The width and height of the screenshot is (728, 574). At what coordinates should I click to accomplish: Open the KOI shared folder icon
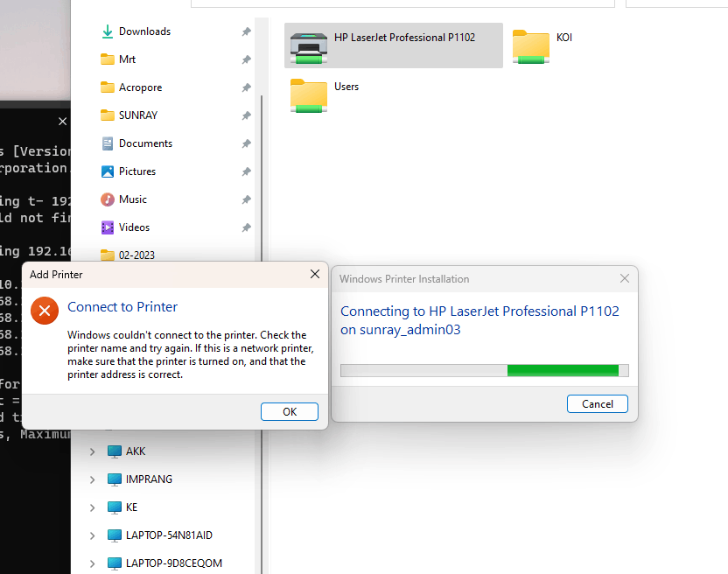530,46
